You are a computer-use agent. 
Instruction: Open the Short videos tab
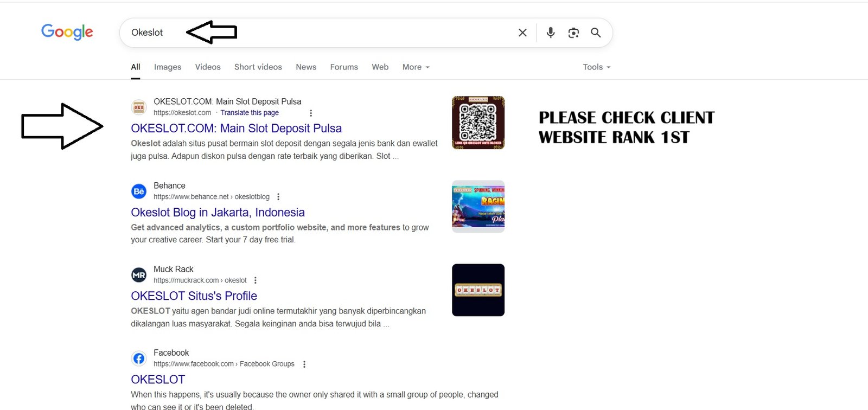258,67
